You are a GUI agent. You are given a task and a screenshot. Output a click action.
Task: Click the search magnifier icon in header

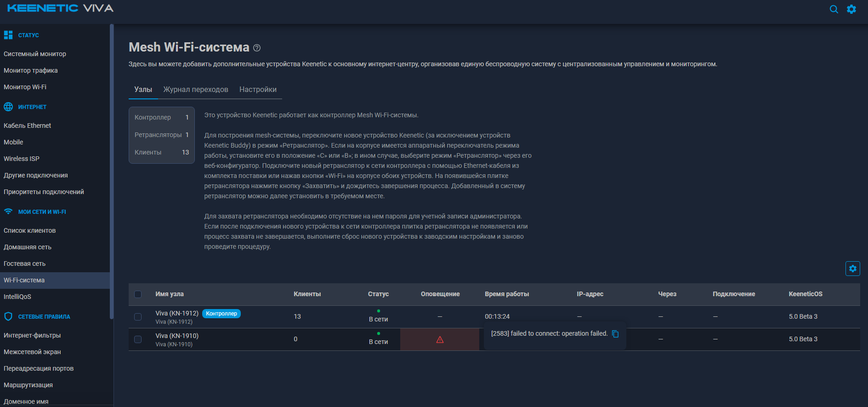(834, 9)
